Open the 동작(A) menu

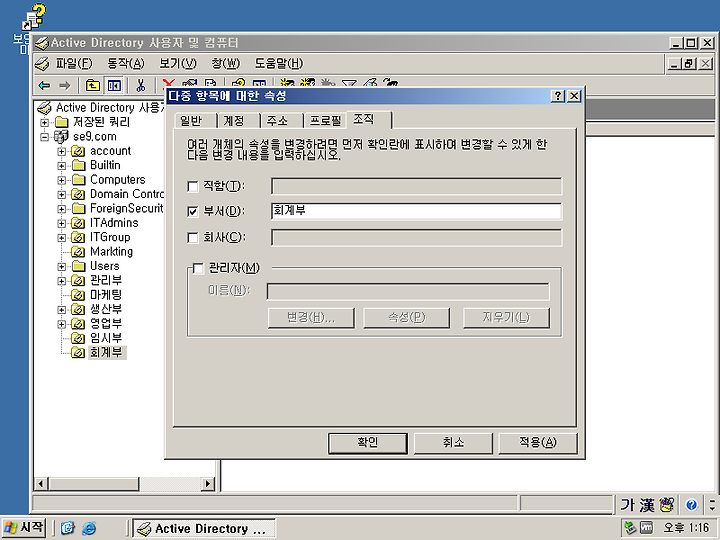tap(125, 63)
